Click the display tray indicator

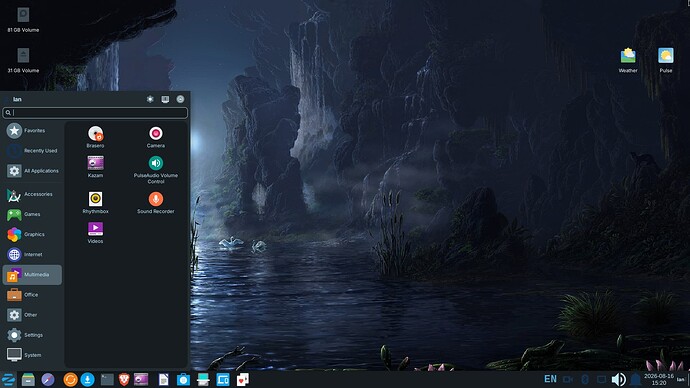601,379
